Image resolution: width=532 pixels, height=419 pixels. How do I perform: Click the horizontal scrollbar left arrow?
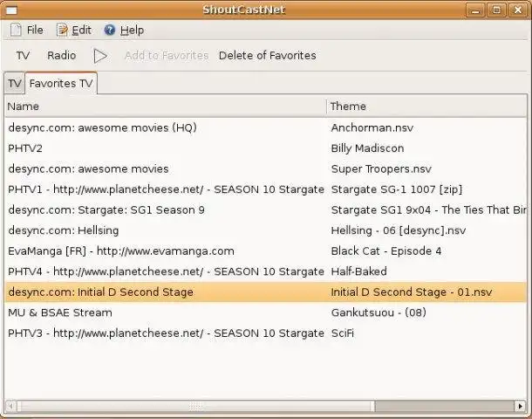point(10,406)
